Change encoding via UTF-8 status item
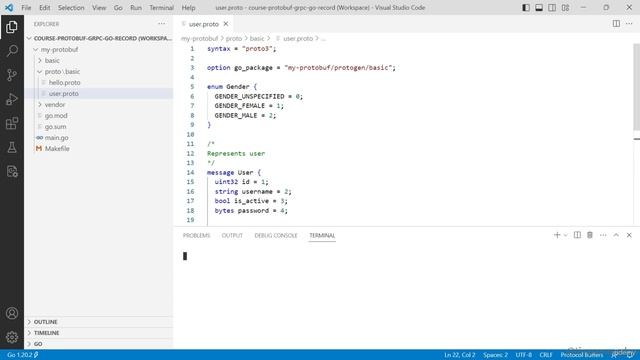 [523, 355]
